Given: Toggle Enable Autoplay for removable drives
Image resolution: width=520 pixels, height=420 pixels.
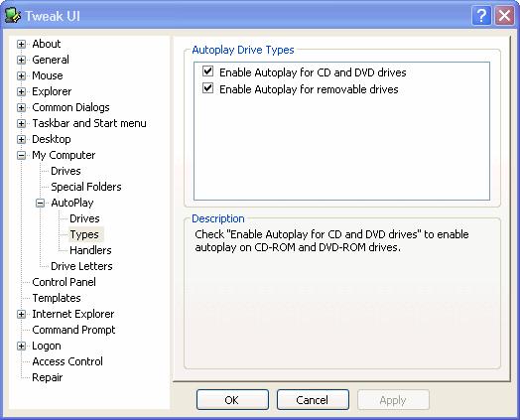Looking at the screenshot, I should pos(208,88).
